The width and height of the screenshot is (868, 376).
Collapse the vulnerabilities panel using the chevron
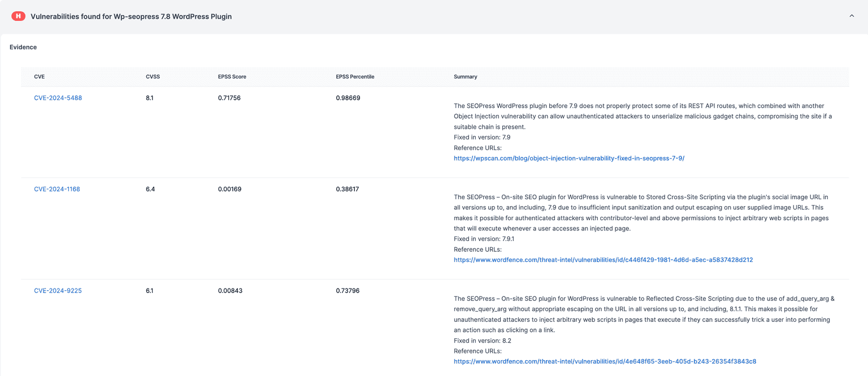tap(852, 16)
